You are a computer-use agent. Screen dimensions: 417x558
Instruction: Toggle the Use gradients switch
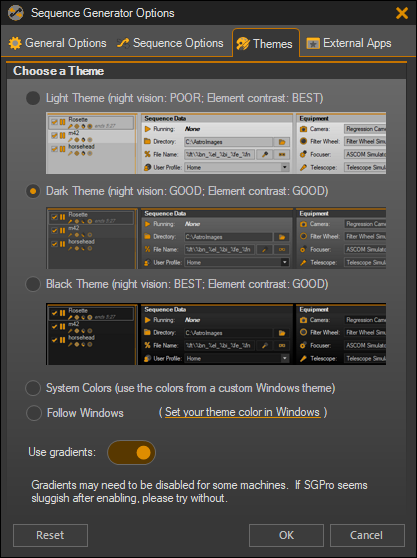pyautogui.click(x=131, y=453)
